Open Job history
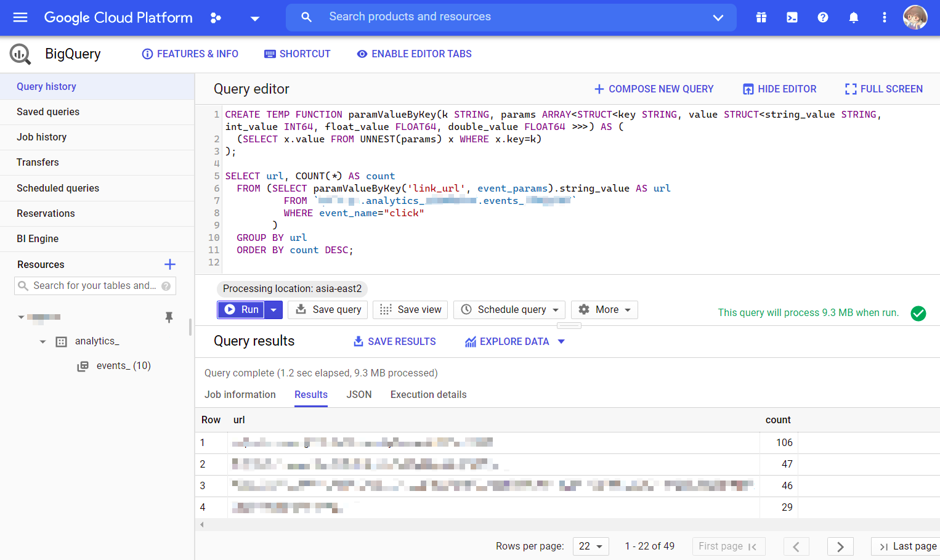The width and height of the screenshot is (940, 560). 97,137
